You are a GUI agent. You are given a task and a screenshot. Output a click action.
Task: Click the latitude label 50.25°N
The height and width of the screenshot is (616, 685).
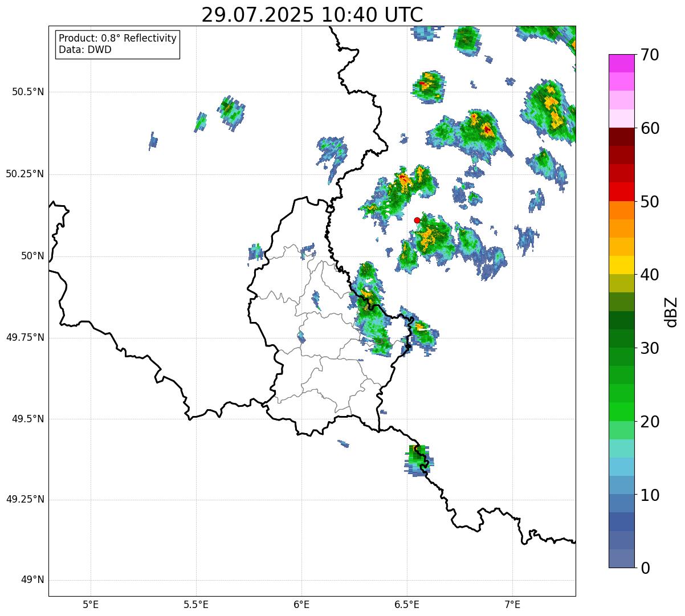[25, 174]
